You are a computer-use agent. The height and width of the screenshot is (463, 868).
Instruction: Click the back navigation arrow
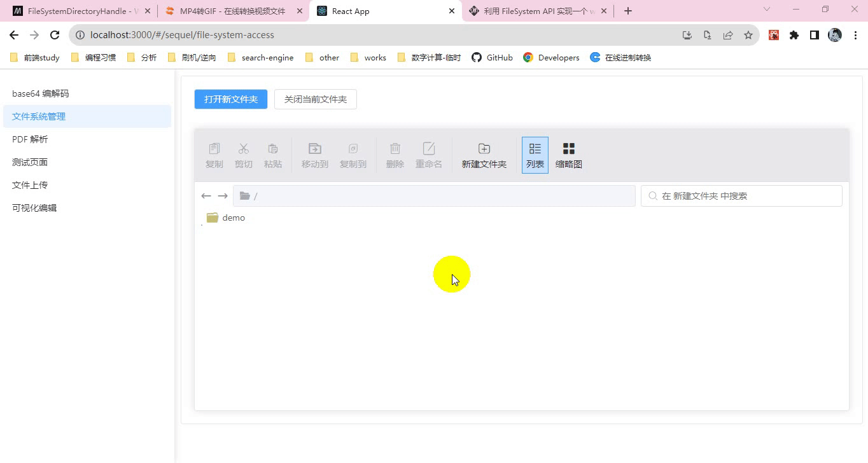206,196
